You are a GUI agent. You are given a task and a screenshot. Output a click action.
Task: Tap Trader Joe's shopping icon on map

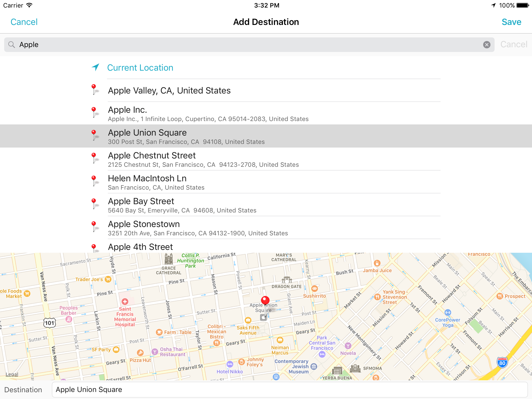click(108, 279)
